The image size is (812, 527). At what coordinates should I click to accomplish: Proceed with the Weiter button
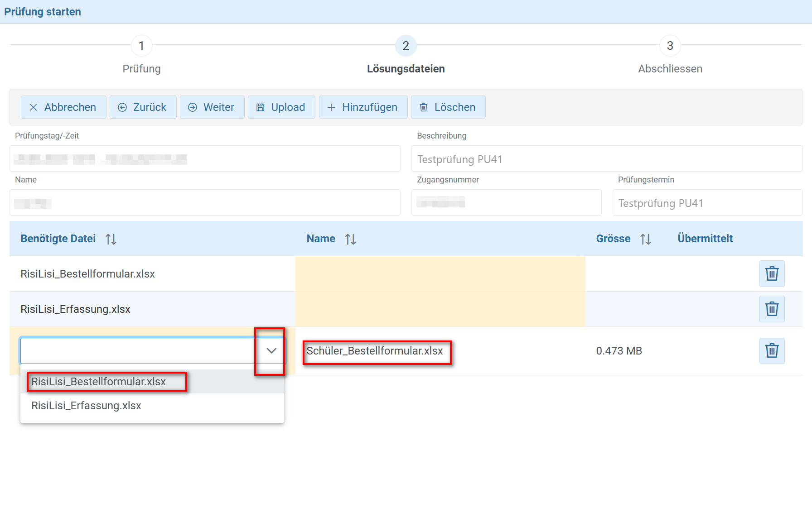click(212, 107)
